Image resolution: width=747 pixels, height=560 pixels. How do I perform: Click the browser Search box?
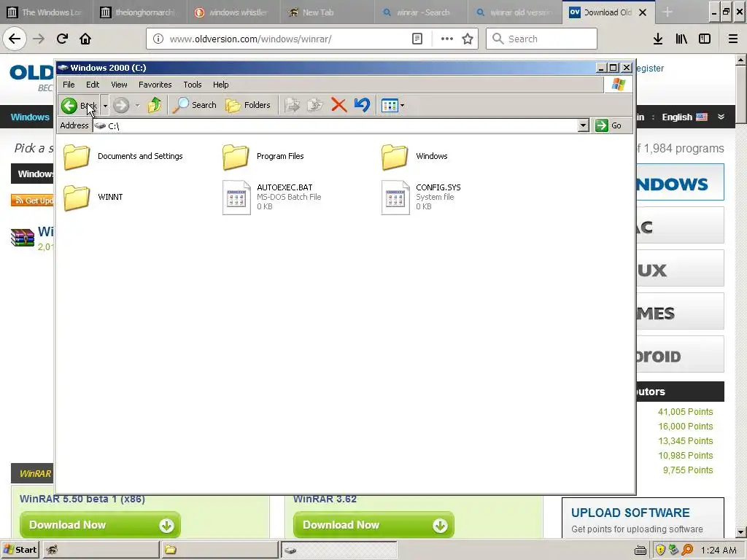coord(541,39)
